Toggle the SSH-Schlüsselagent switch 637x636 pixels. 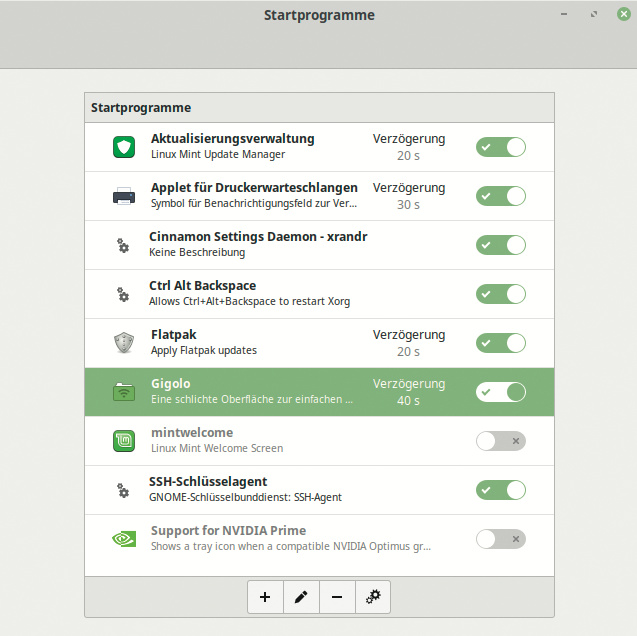pyautogui.click(x=501, y=490)
